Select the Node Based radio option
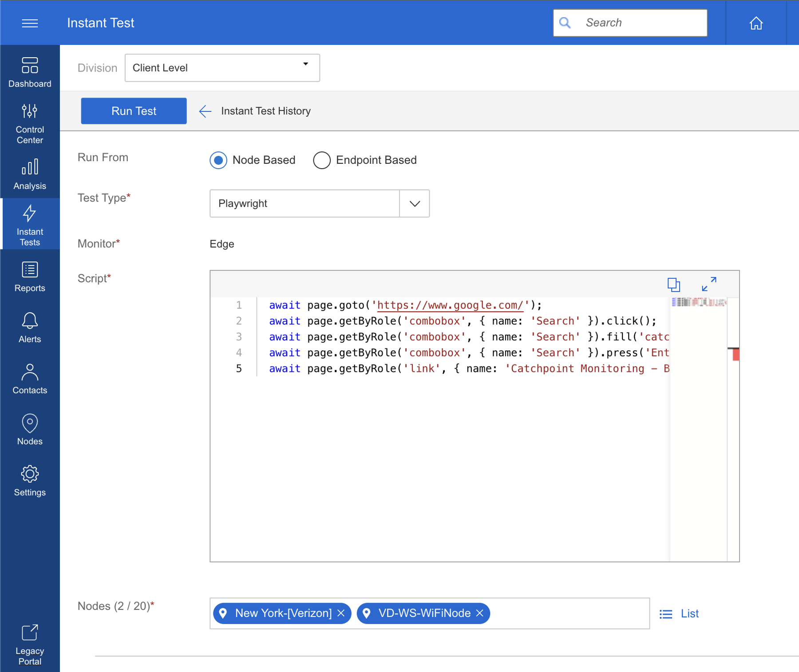Screen dimensions: 799x672 (218, 160)
